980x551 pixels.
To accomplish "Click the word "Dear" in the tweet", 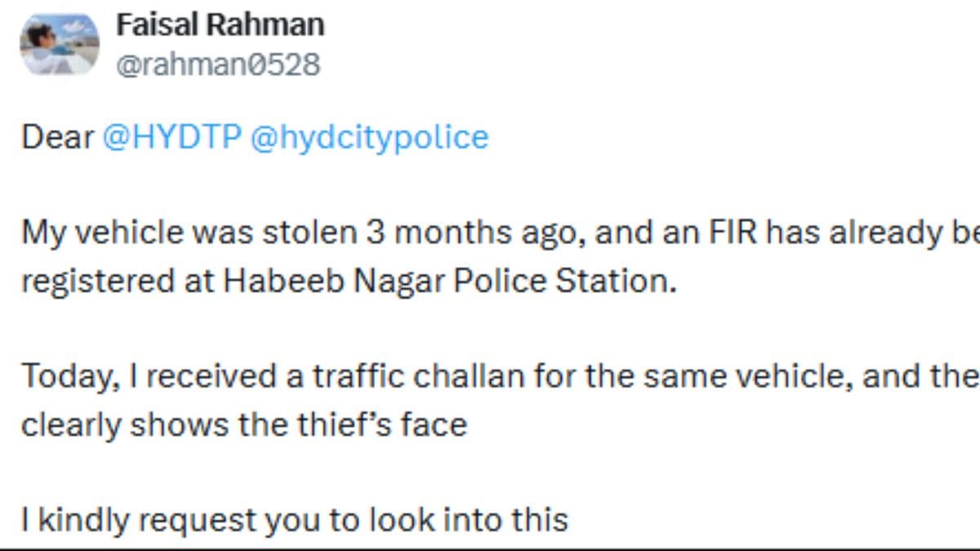I will point(57,138).
